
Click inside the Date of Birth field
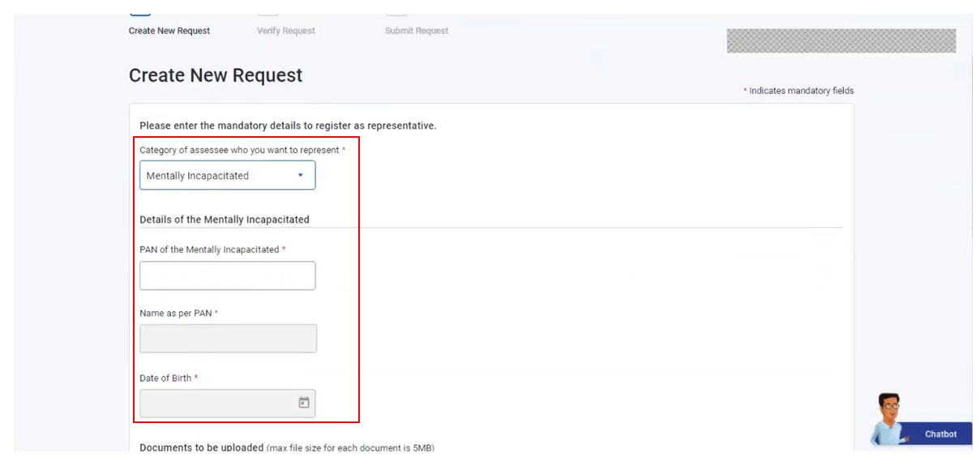[x=215, y=404]
